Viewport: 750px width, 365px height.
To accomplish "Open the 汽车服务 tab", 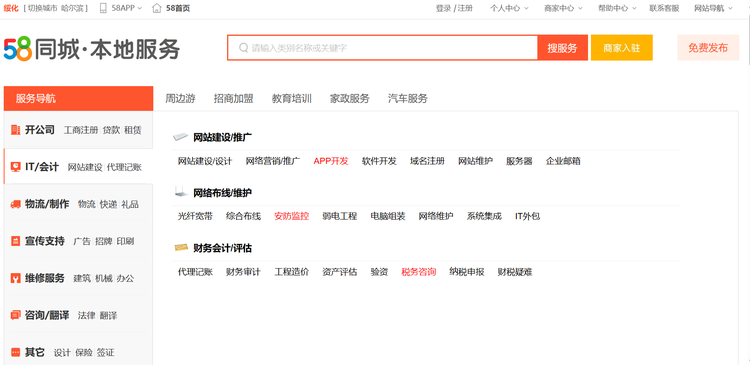I will (x=408, y=99).
